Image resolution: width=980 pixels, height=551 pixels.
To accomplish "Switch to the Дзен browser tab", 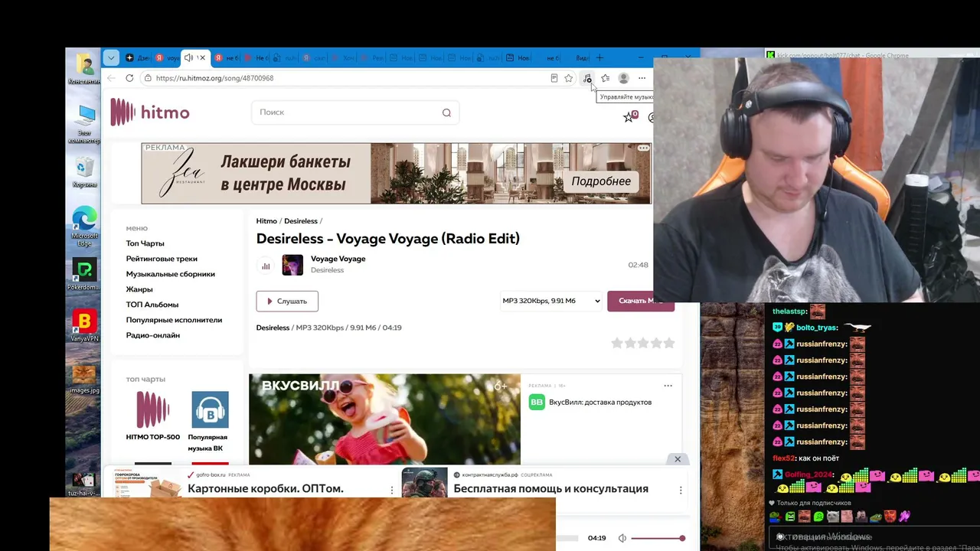I will [x=138, y=57].
